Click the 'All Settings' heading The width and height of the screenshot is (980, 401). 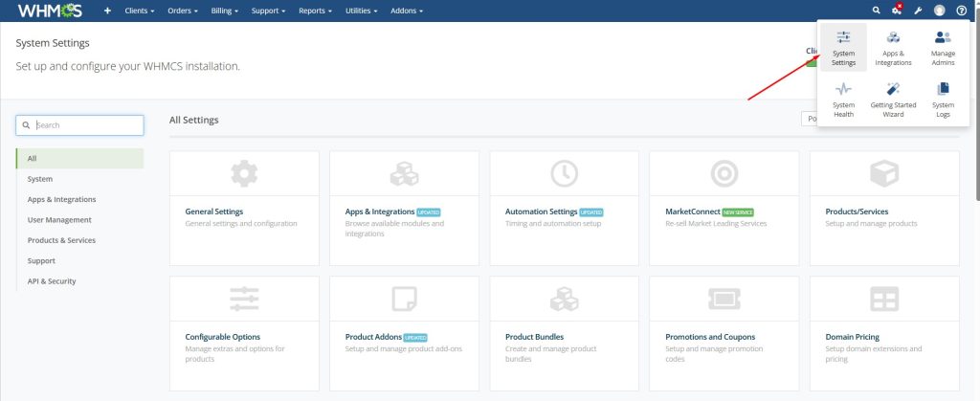(x=193, y=120)
